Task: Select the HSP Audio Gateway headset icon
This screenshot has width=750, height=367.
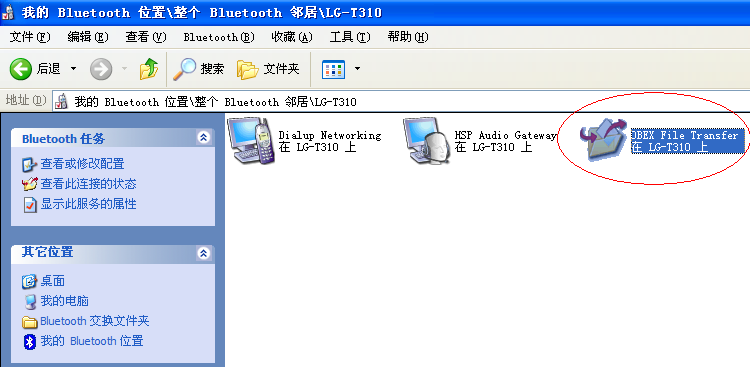Action: (x=427, y=141)
